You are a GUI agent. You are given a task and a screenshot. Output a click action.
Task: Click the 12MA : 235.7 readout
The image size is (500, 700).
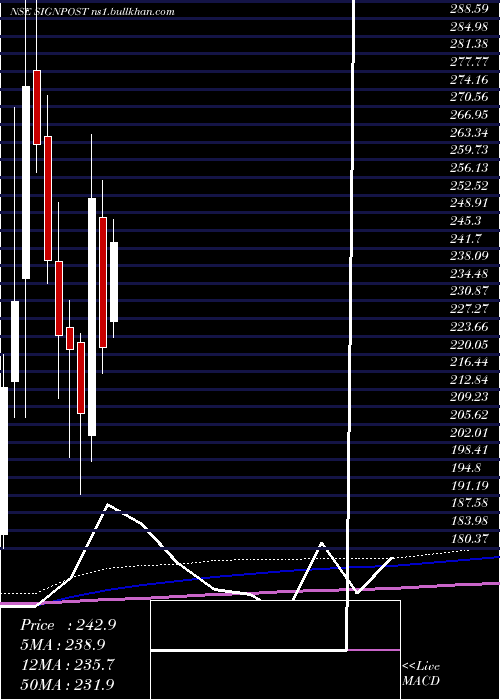[x=67, y=664]
